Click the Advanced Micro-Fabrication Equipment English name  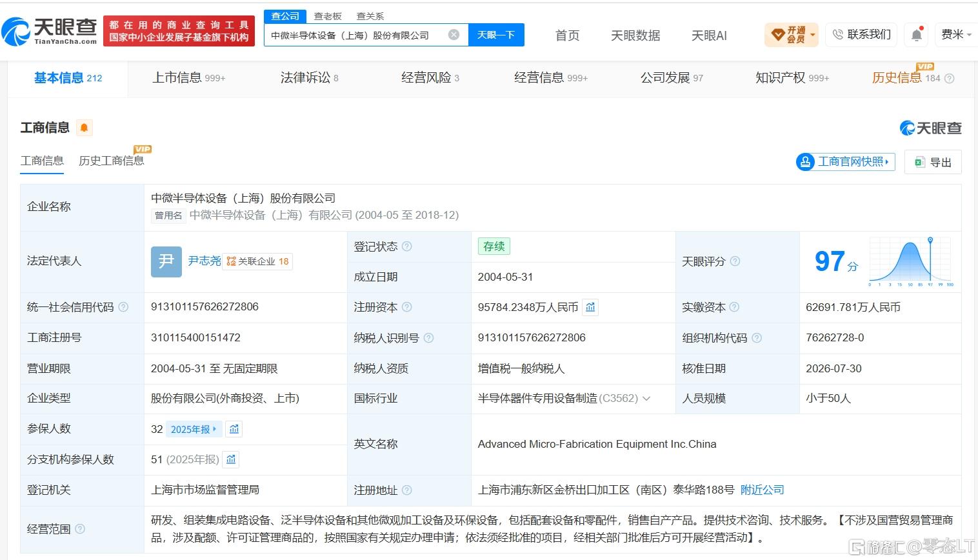597,444
